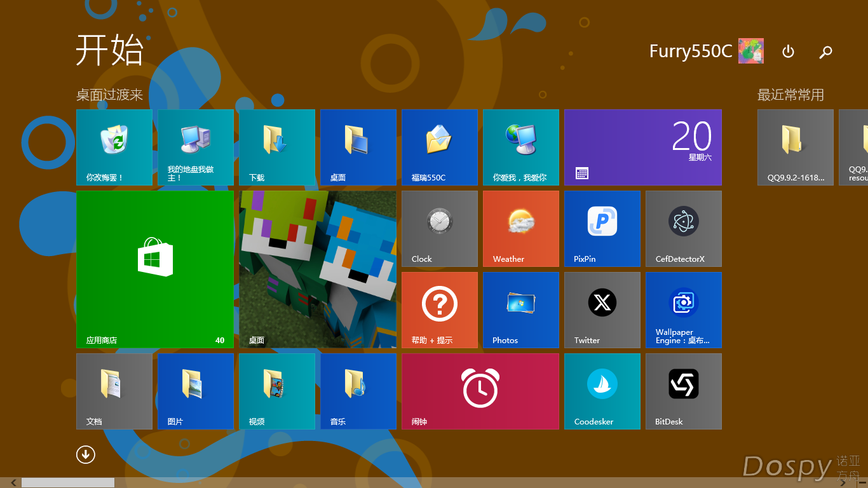Launch the Clock tile
The height and width of the screenshot is (488, 868).
tap(440, 229)
